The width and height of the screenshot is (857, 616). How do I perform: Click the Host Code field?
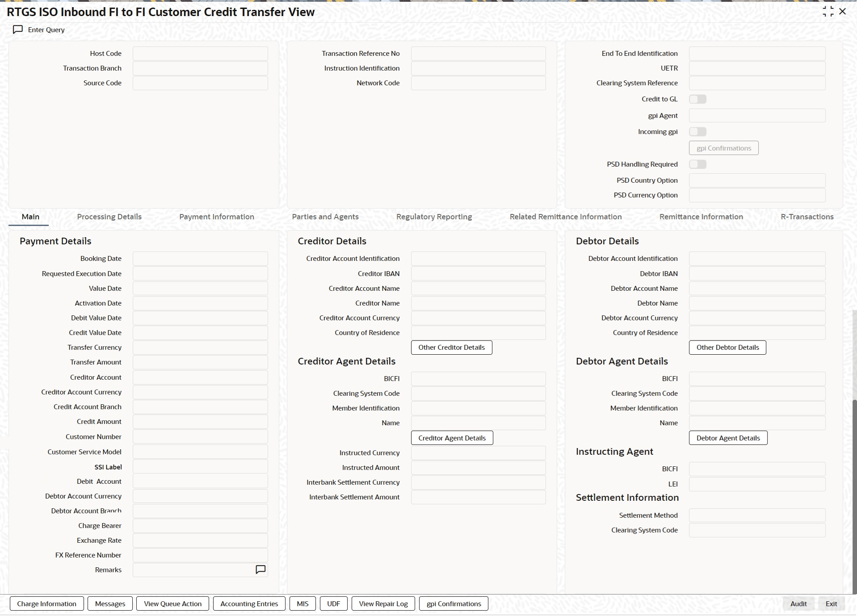click(x=200, y=54)
